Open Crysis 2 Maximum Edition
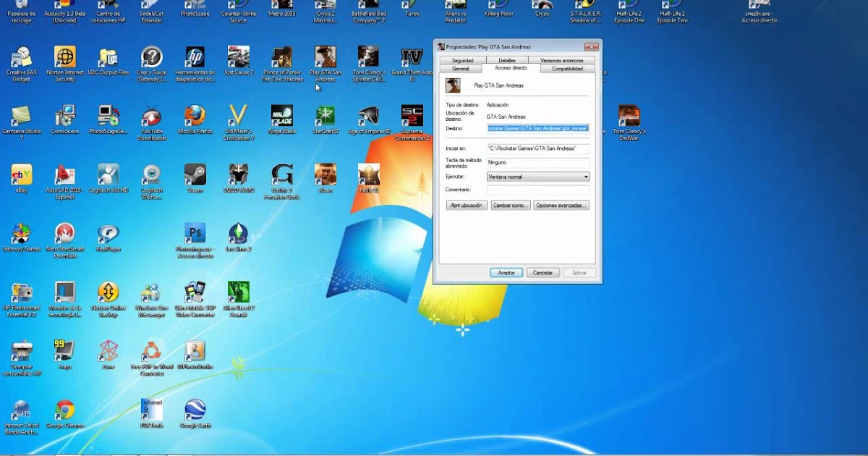 325,9
